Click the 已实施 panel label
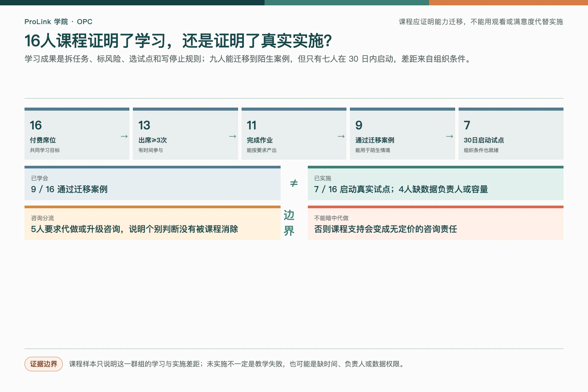588x392 pixels. [x=323, y=178]
